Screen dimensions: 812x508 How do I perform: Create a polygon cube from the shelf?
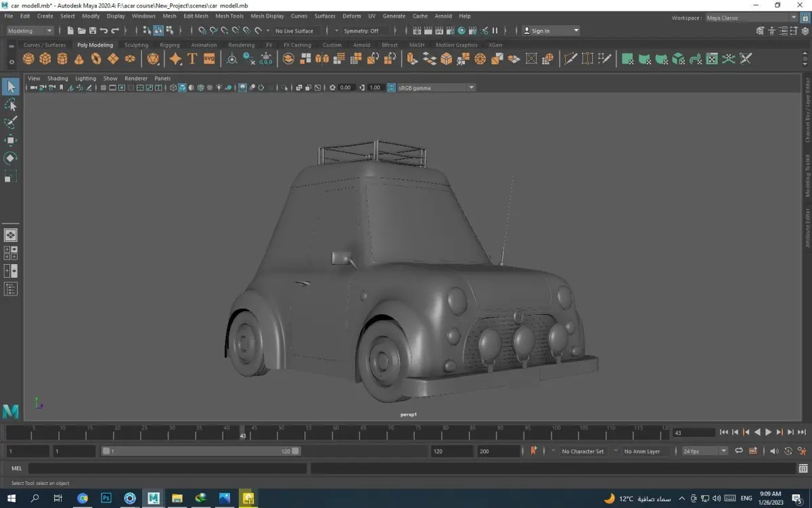pos(45,59)
